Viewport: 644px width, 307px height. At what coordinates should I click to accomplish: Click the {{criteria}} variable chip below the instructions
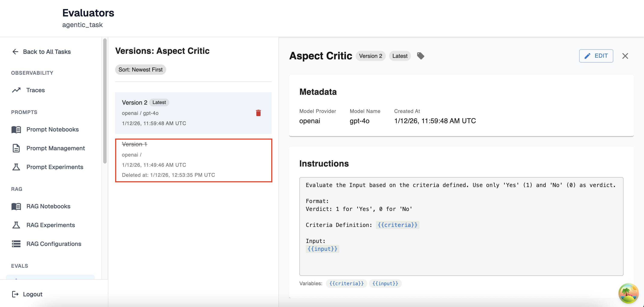click(x=346, y=284)
